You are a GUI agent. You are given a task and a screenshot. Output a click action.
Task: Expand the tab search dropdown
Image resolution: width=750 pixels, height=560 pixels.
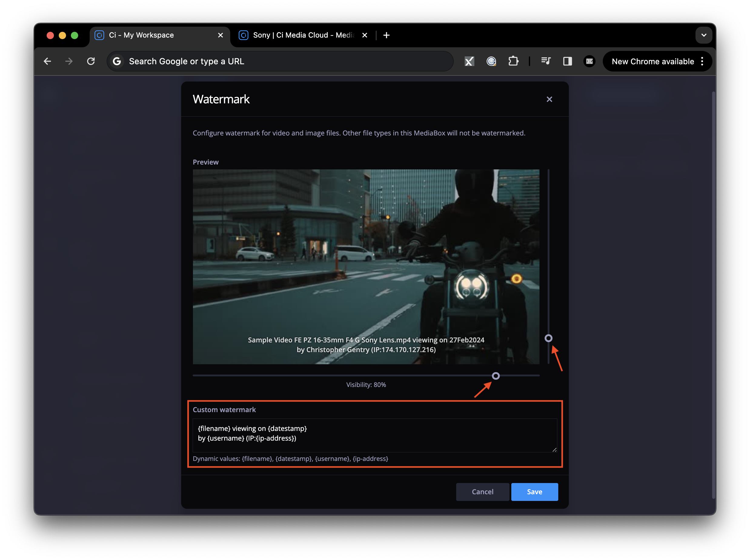[x=704, y=35]
